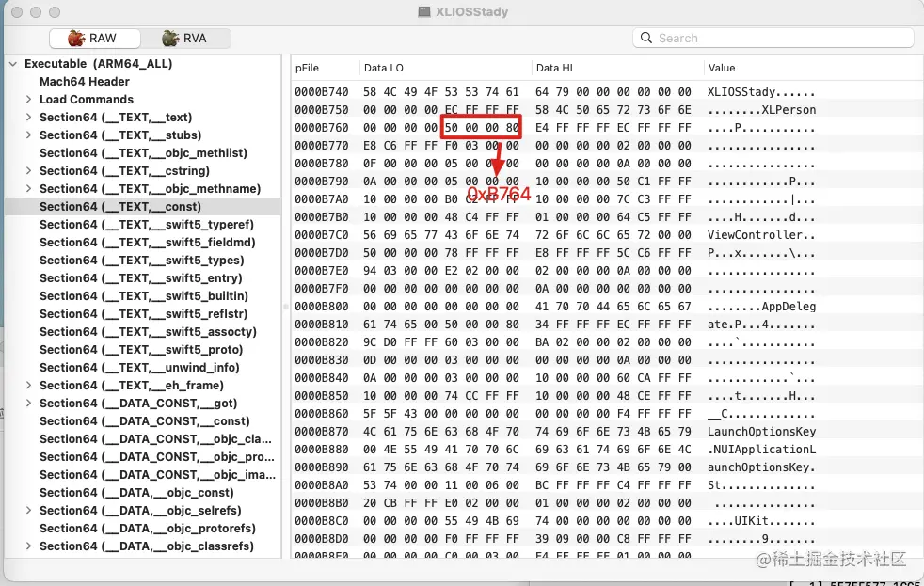This screenshot has width=924, height=586.
Task: Select Section64 (__TEXT,__unwind_info)
Action: (139, 368)
